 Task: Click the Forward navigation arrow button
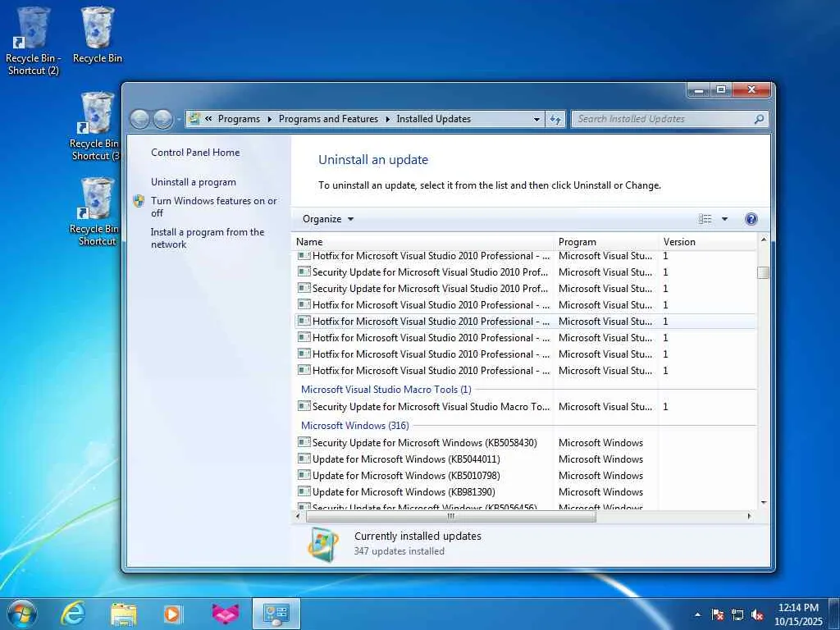[163, 119]
